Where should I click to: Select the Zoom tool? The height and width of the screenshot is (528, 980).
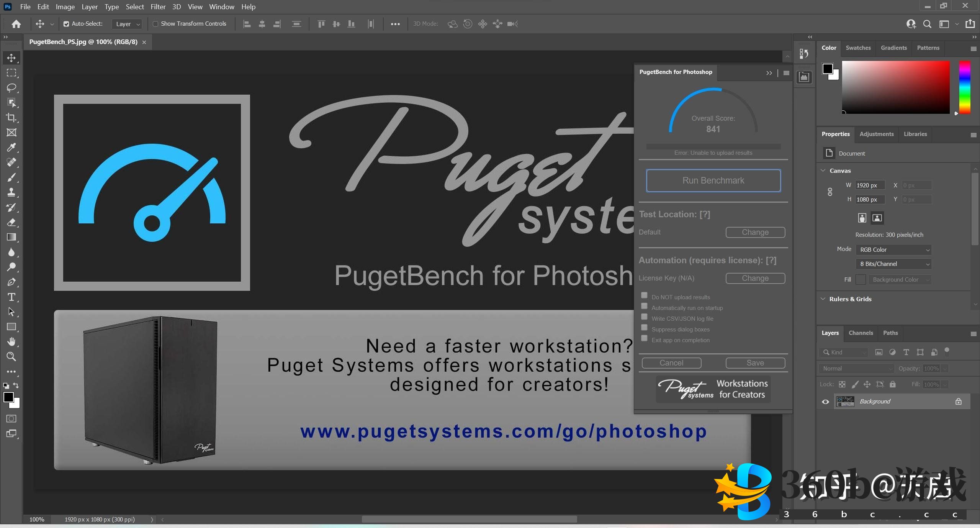point(11,357)
